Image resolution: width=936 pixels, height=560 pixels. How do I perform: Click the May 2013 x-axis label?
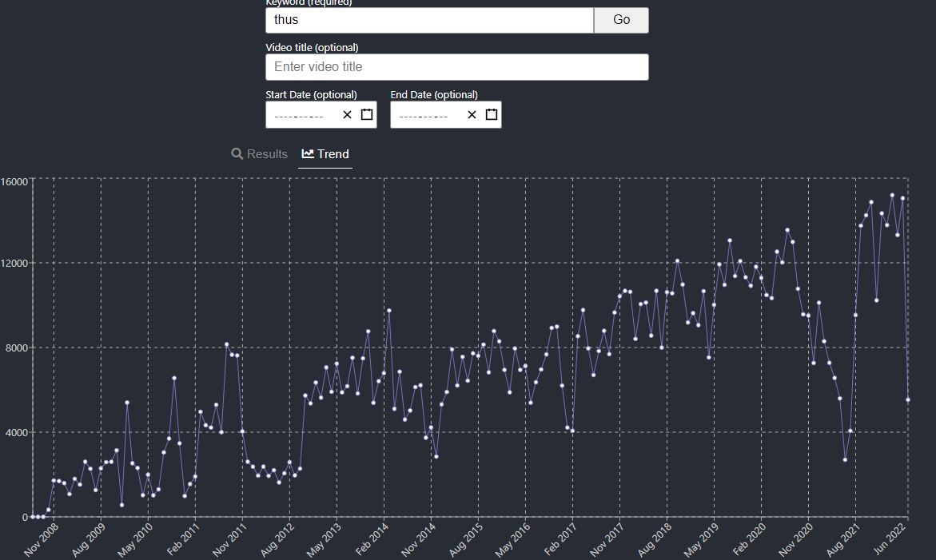tap(324, 540)
